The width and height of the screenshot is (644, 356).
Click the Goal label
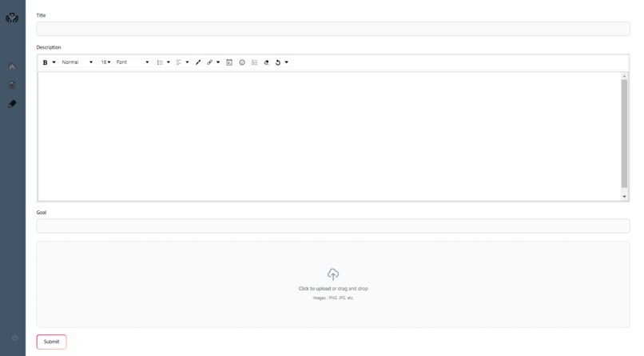[x=42, y=213]
